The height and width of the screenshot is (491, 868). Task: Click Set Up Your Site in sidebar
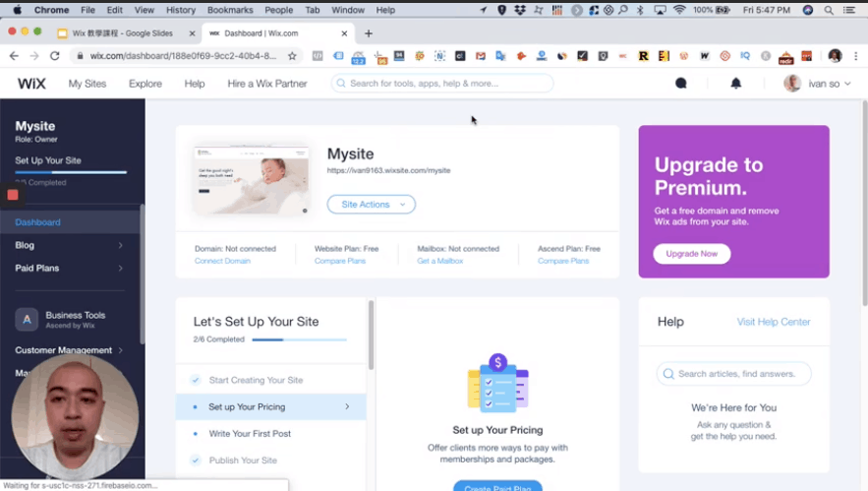click(x=48, y=160)
